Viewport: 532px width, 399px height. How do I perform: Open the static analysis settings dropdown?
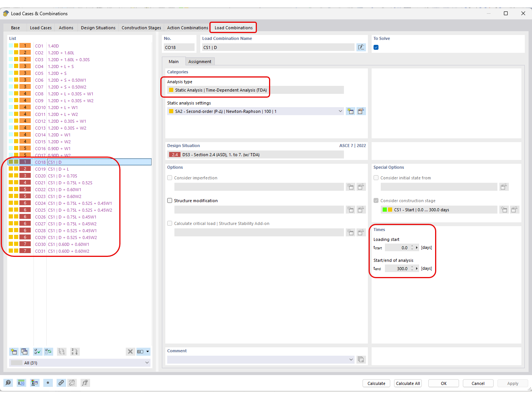click(340, 111)
